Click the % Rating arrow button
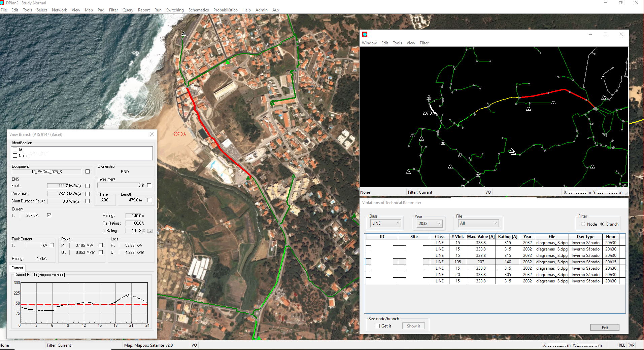The height and width of the screenshot is (350, 644). tap(149, 231)
